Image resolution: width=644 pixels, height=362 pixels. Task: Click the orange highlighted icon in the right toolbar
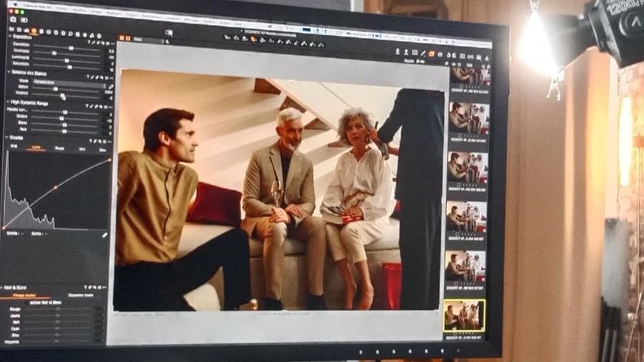coord(432,53)
